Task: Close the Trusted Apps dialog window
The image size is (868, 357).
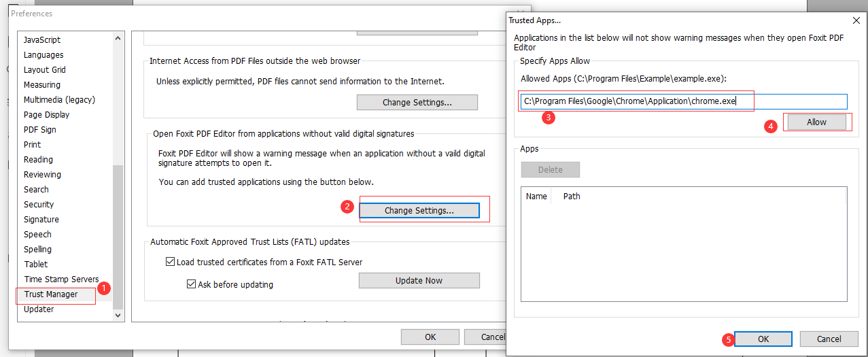Action: pos(856,21)
